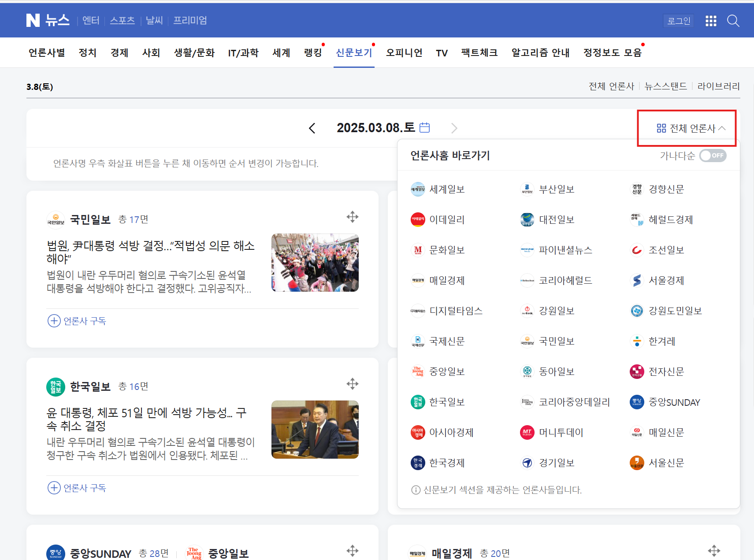Click the 경기일보 logo icon

(x=527, y=463)
